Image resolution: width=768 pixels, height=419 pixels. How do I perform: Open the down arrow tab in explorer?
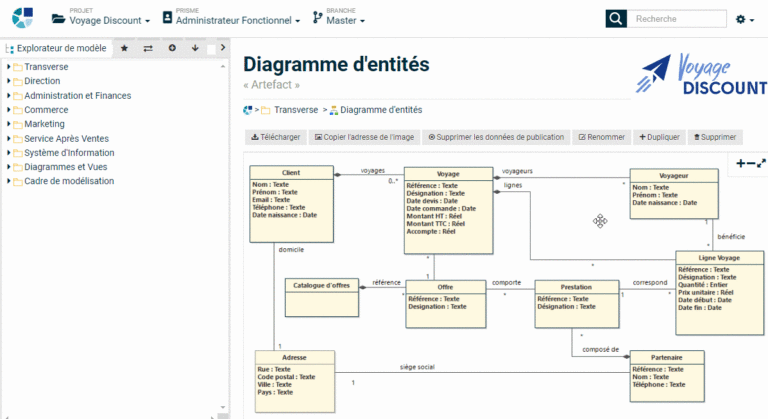coord(195,48)
